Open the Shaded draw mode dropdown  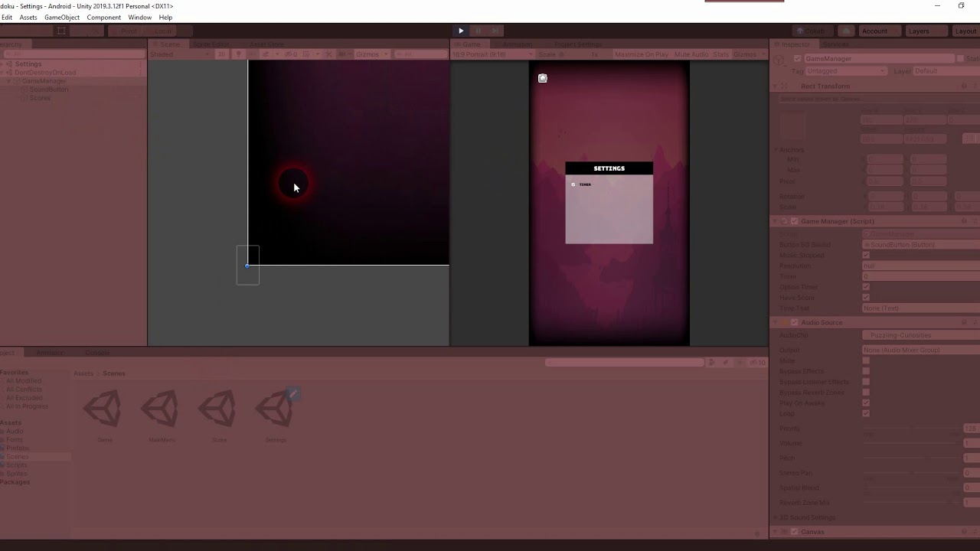(x=180, y=54)
